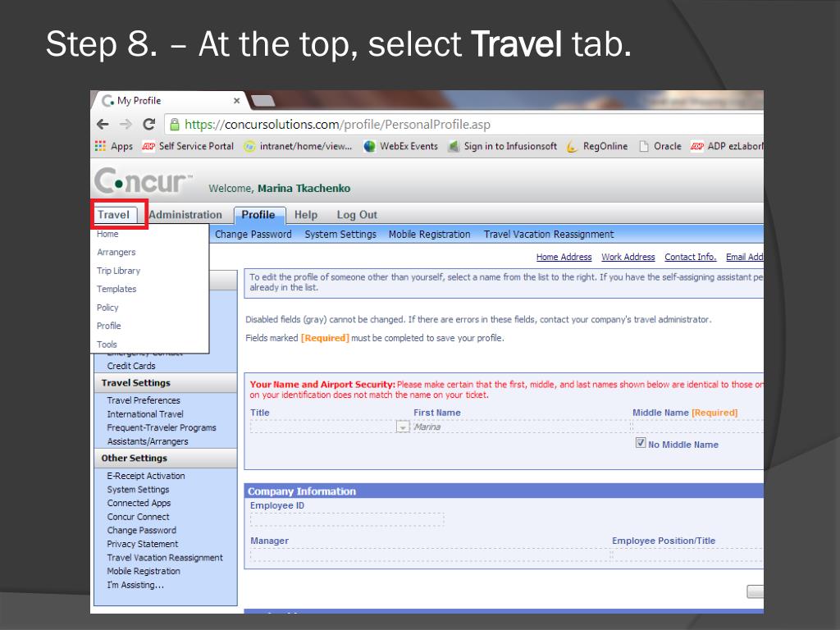Screen dimensions: 840x630
Task: Click the Employee ID field
Action: point(347,519)
